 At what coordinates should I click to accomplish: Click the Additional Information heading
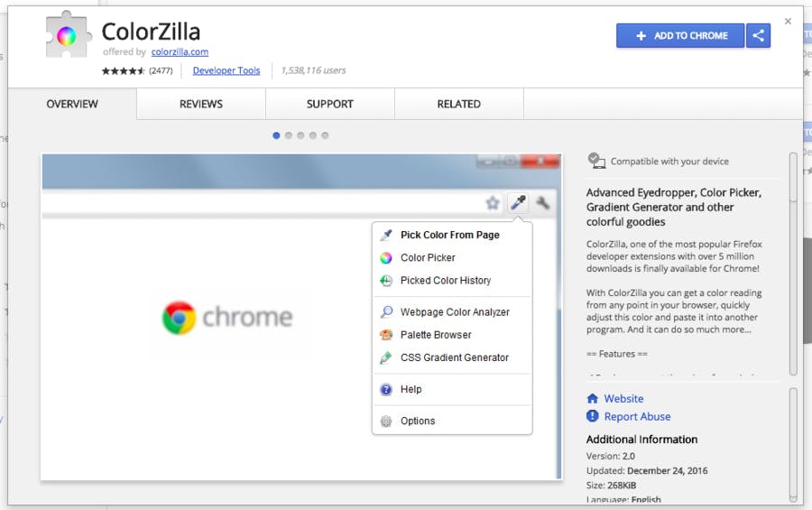tap(641, 439)
